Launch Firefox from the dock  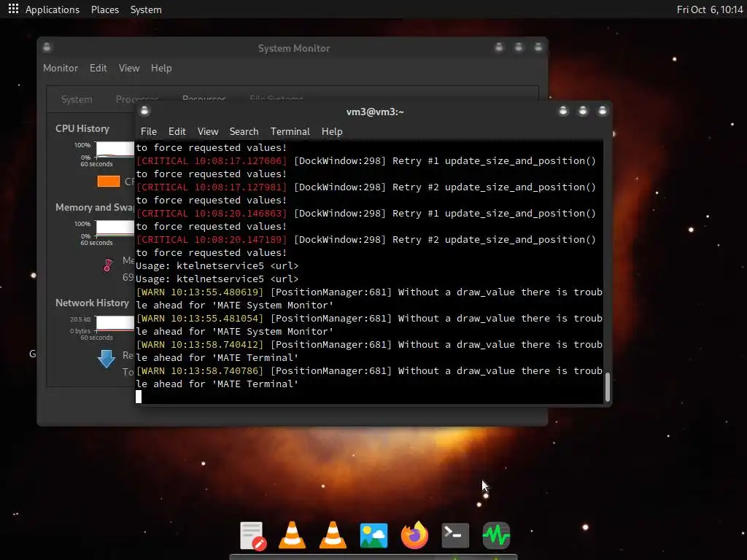414,535
